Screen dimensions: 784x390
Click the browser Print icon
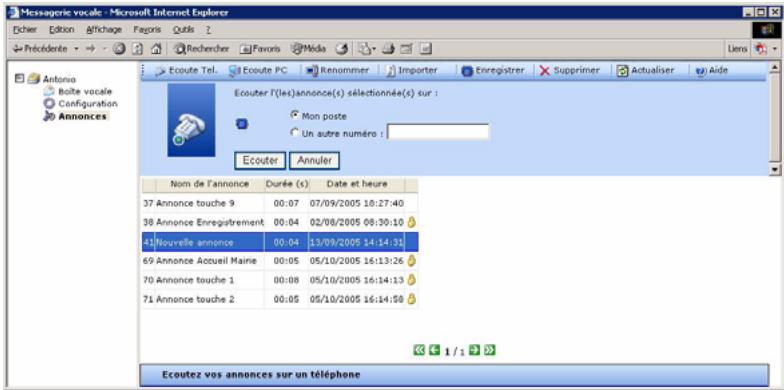pos(388,49)
